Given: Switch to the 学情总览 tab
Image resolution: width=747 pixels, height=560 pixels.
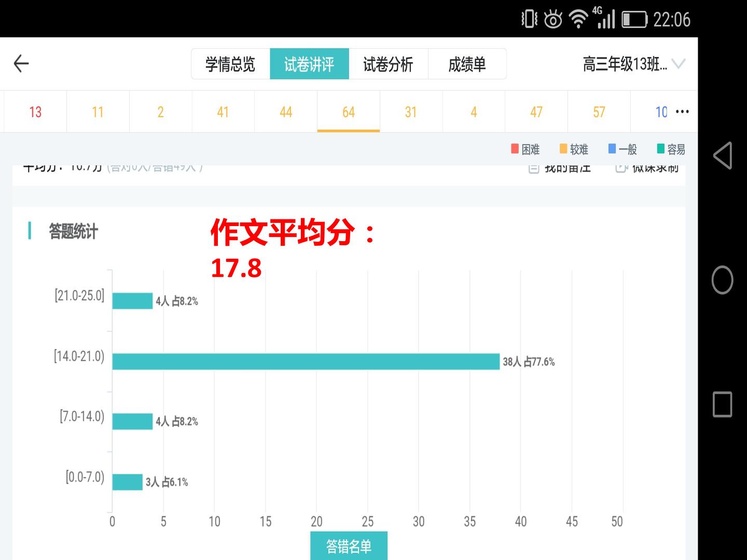Looking at the screenshot, I should 230,64.
